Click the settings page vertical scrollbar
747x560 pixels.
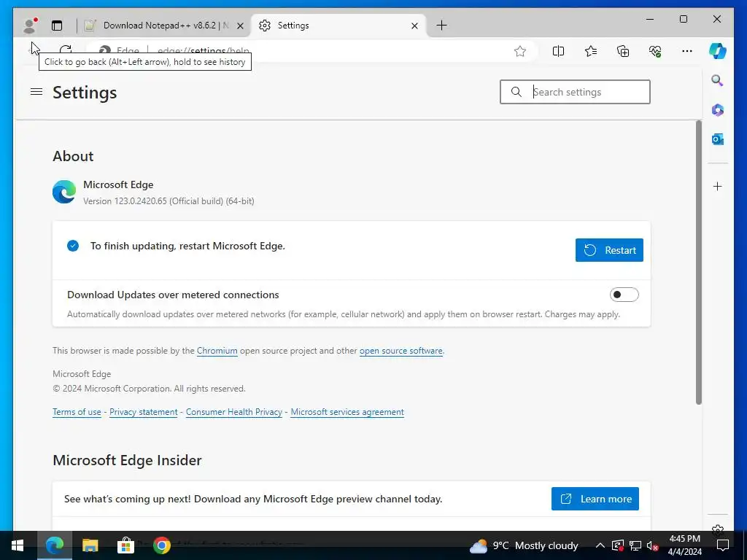(x=698, y=262)
